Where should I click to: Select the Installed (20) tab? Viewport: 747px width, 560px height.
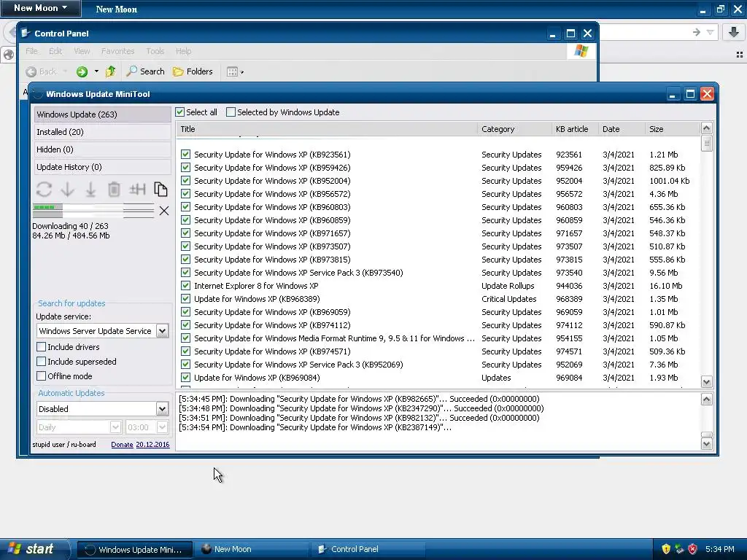(x=102, y=133)
